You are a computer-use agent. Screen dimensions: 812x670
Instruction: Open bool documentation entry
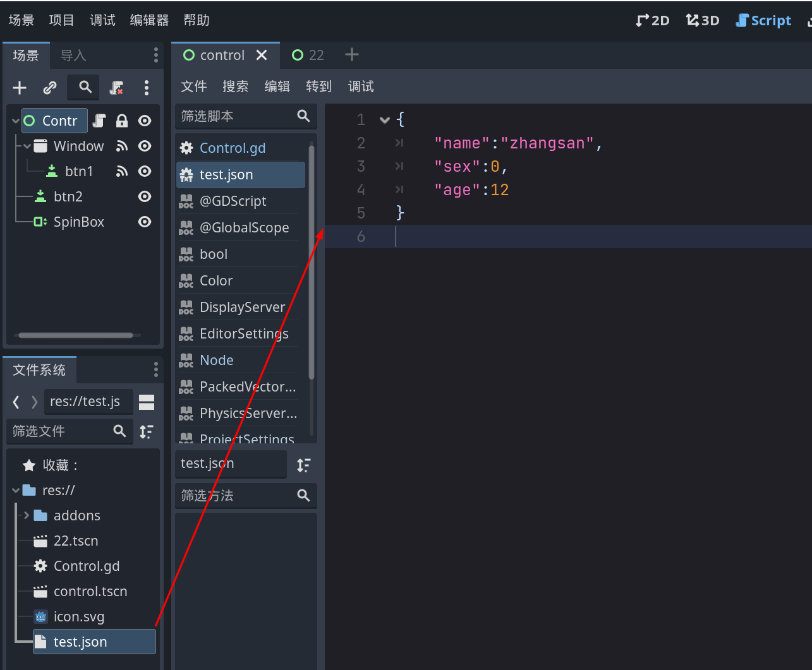click(241, 254)
